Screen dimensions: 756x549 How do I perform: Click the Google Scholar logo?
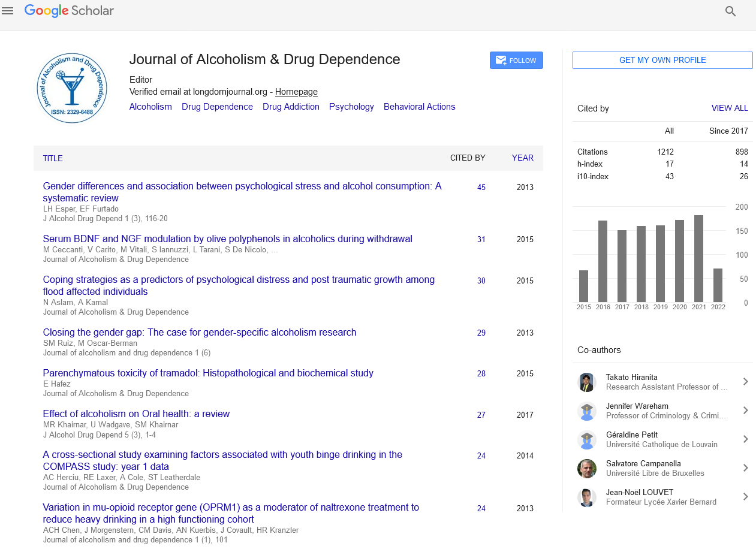pyautogui.click(x=69, y=11)
